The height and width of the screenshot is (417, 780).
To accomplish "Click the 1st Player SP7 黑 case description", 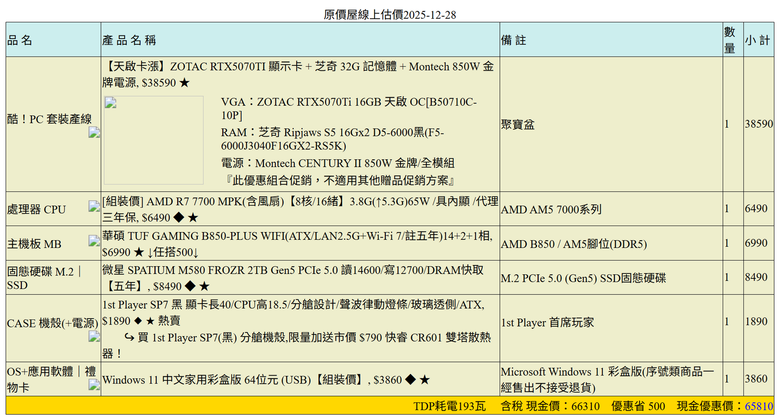I will coord(294,312).
